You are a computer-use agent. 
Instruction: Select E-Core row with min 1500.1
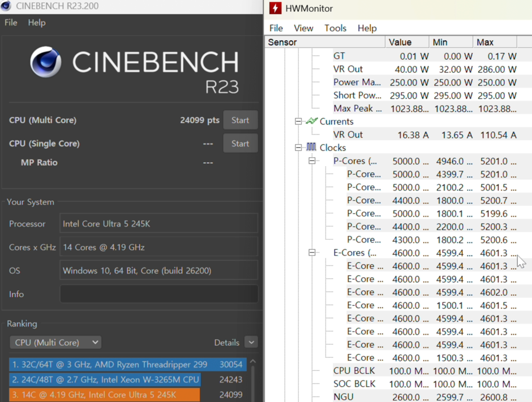(432, 305)
